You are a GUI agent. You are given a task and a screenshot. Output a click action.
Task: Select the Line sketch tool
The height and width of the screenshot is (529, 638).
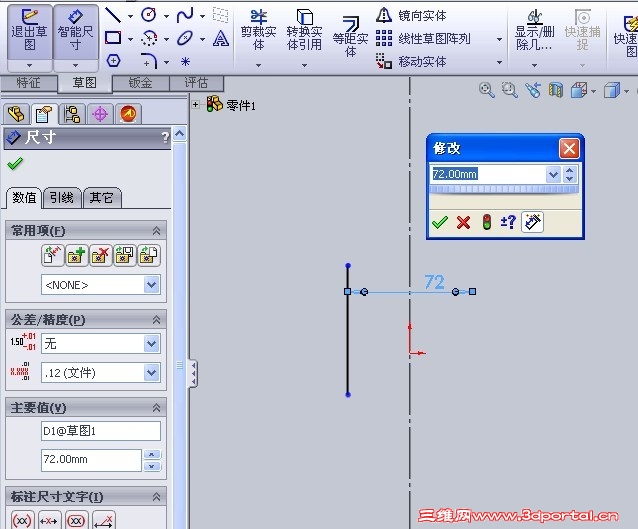click(x=113, y=15)
